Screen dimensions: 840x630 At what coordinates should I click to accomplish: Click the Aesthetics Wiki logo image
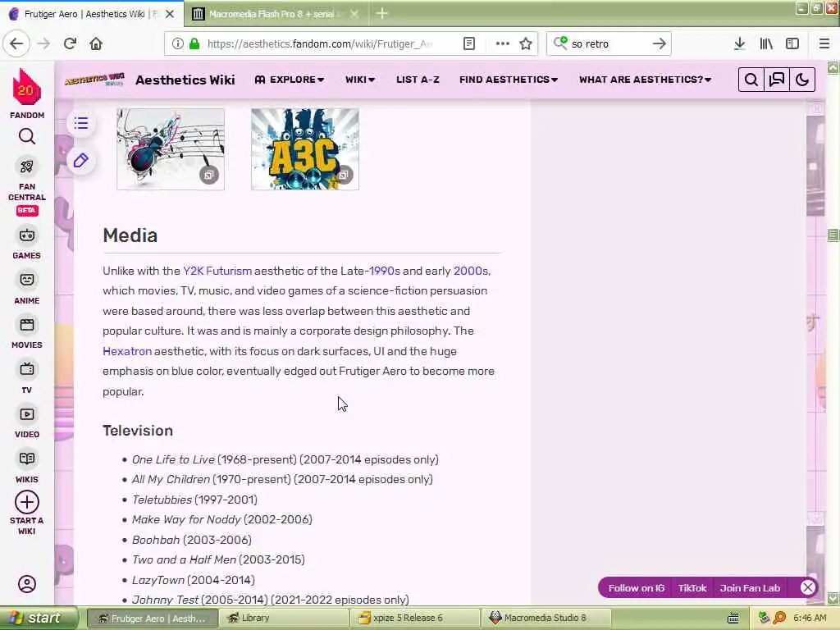click(95, 80)
